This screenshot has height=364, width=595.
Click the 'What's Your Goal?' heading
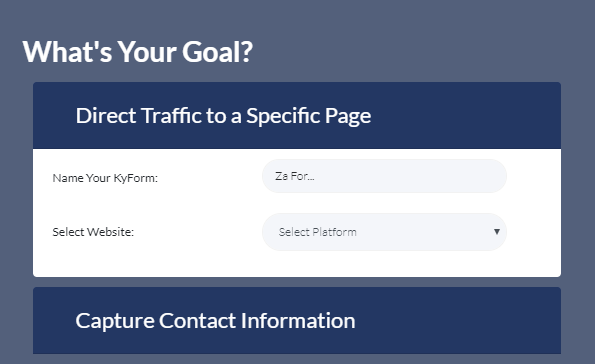pyautogui.click(x=138, y=52)
